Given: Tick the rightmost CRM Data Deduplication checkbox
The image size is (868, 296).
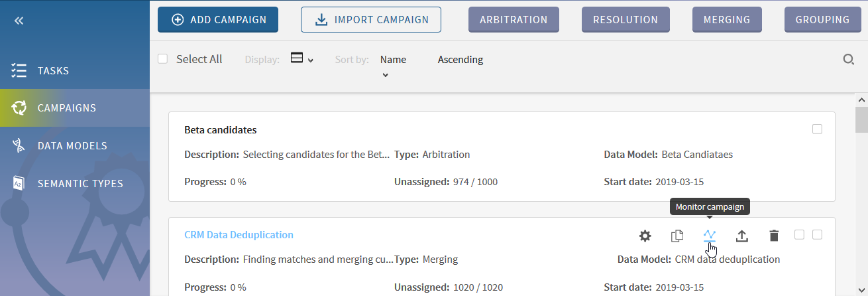Looking at the screenshot, I should [x=817, y=234].
